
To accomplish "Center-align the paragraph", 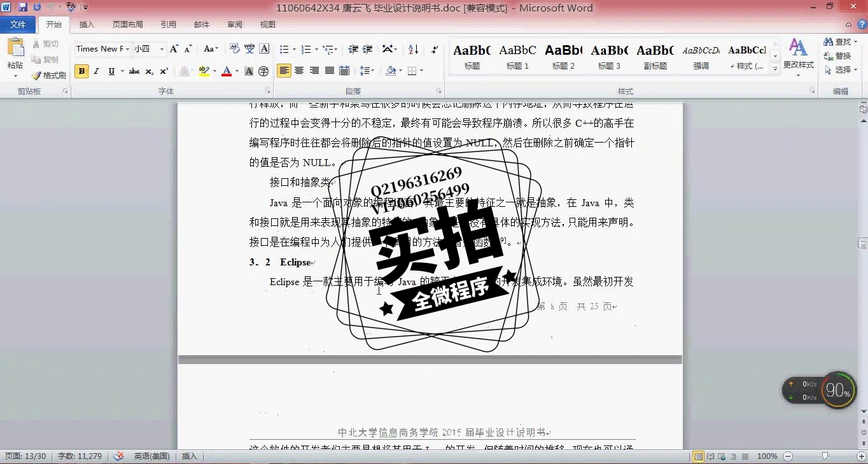I will (x=298, y=71).
